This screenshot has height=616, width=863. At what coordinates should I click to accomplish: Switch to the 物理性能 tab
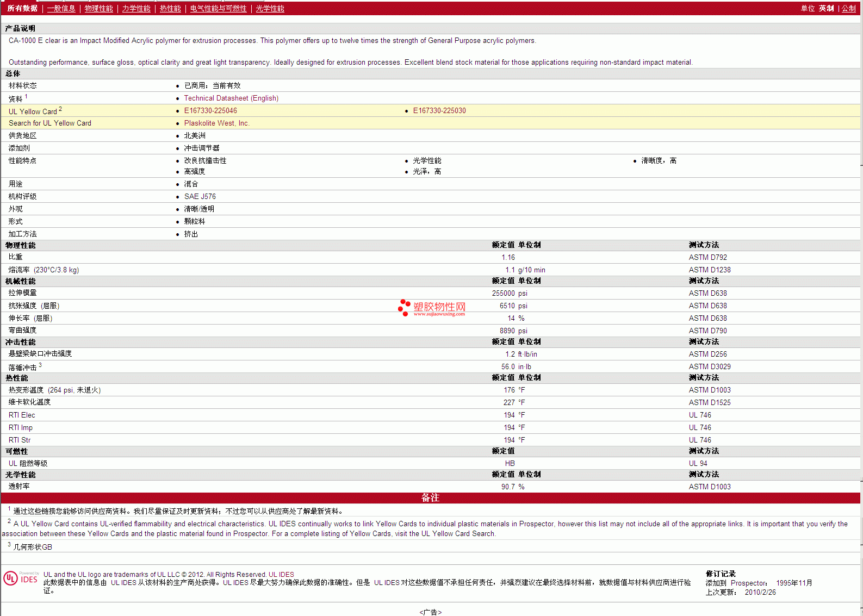[99, 8]
